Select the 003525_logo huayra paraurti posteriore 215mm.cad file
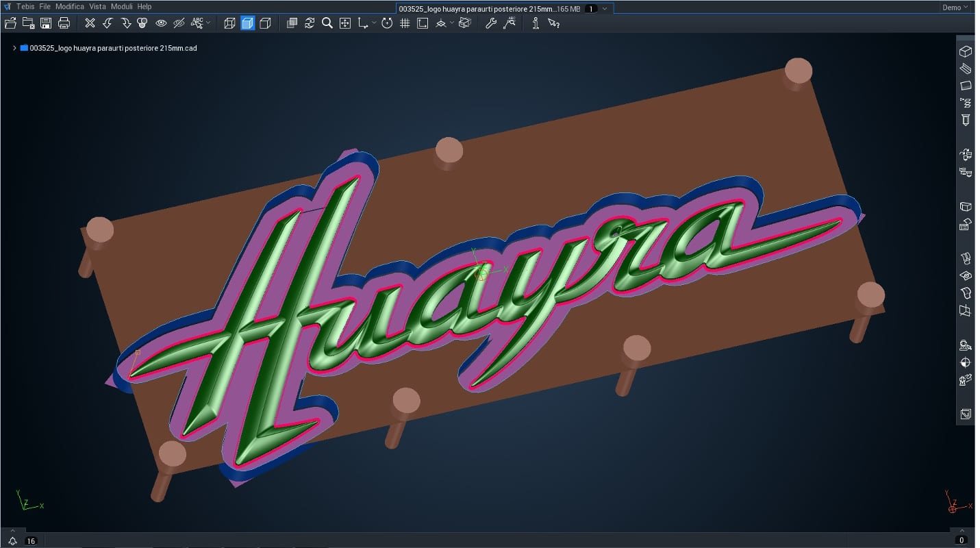Image resolution: width=980 pixels, height=548 pixels. point(113,48)
